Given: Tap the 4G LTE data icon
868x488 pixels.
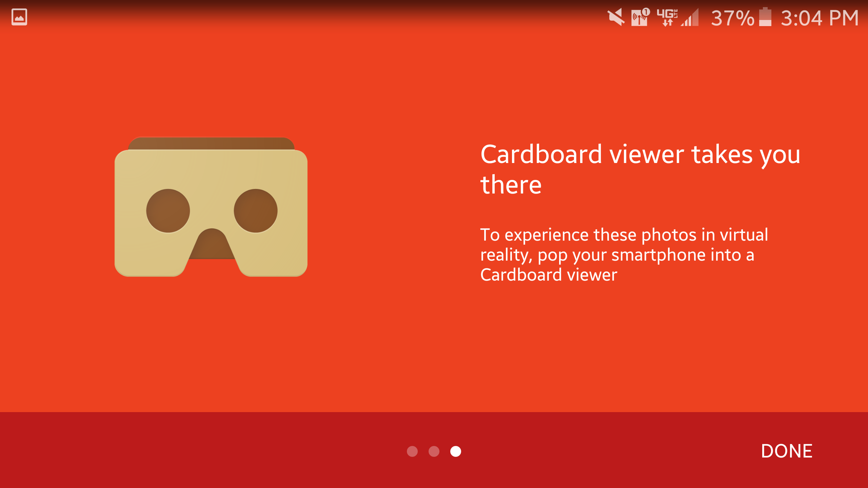Looking at the screenshot, I should pos(667,17).
